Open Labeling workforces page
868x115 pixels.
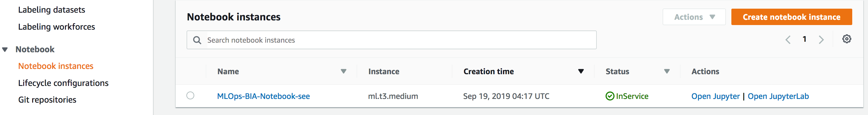(57, 27)
